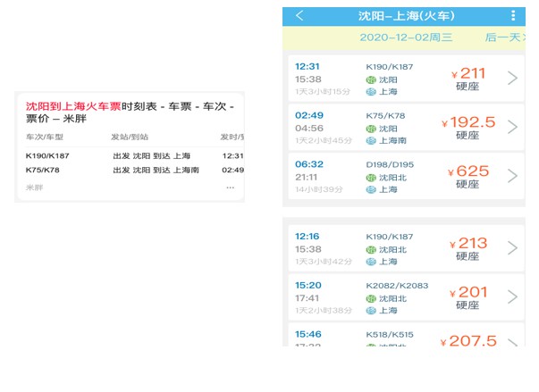The image size is (539, 392).
Task: Open the ellipsis menu on 米胖 search card
Action: (x=230, y=188)
